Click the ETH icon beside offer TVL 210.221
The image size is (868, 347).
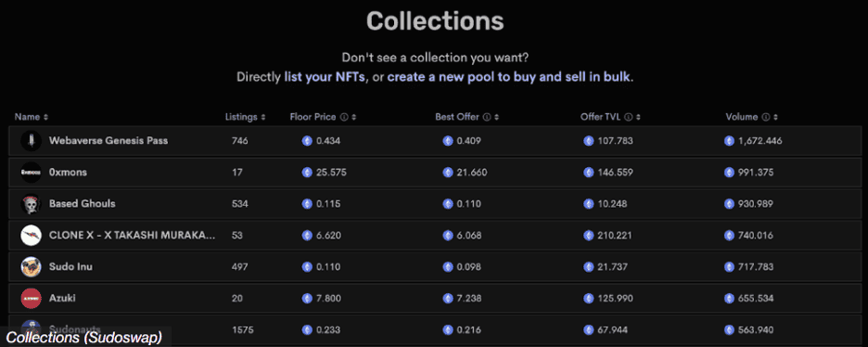589,236
